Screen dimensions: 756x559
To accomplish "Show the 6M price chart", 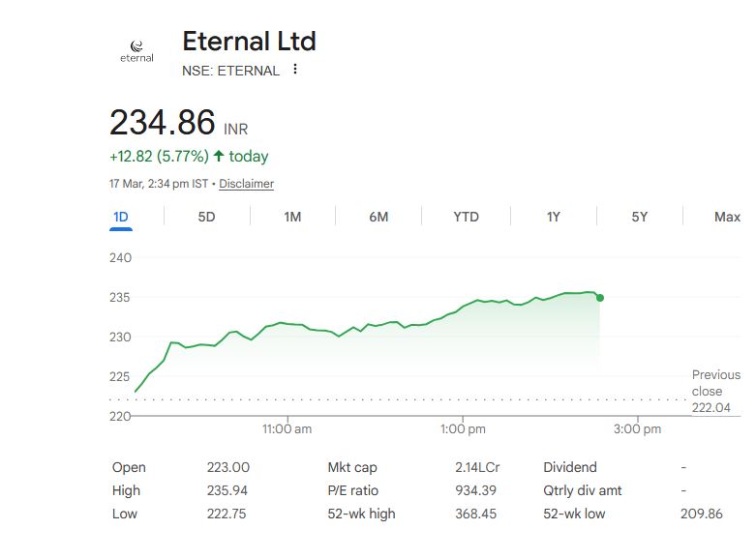I will click(x=378, y=217).
